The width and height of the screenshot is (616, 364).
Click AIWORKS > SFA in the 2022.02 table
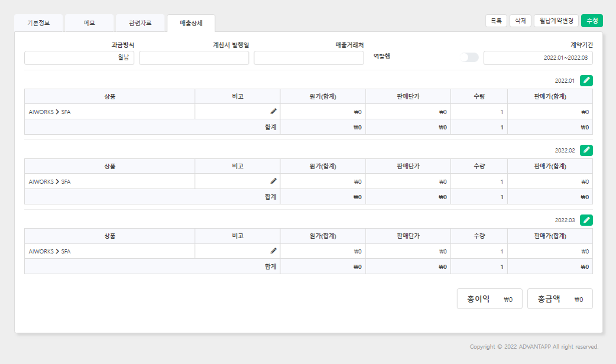click(x=50, y=182)
